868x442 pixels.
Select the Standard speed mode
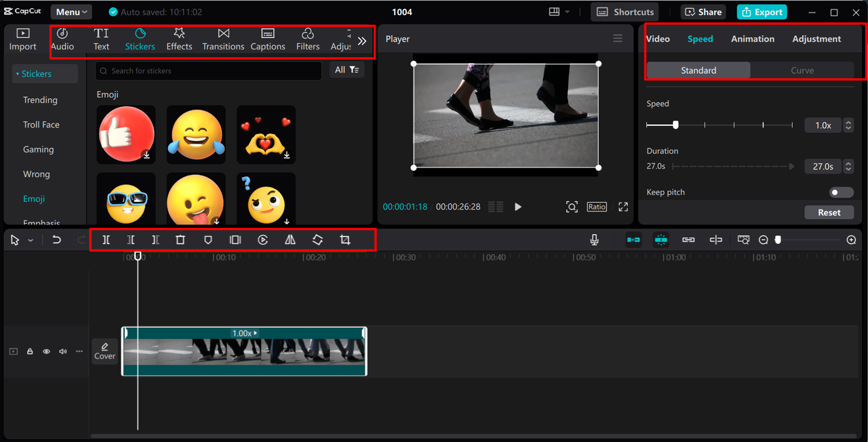(698, 71)
